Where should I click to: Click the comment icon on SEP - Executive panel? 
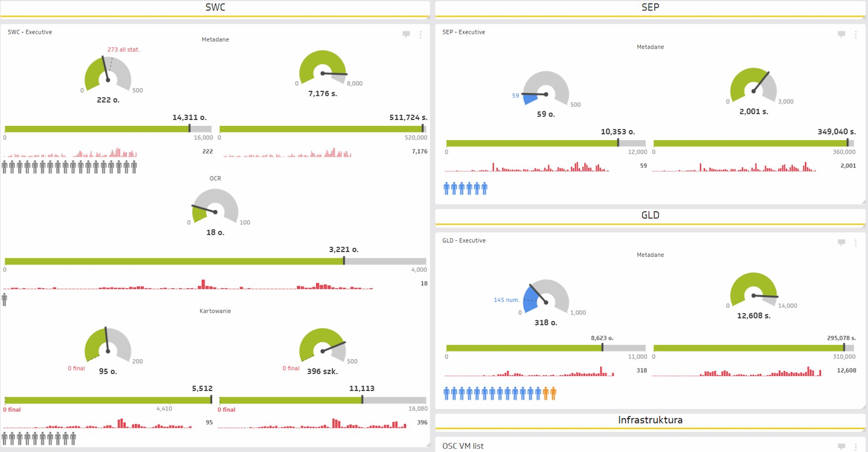point(841,34)
